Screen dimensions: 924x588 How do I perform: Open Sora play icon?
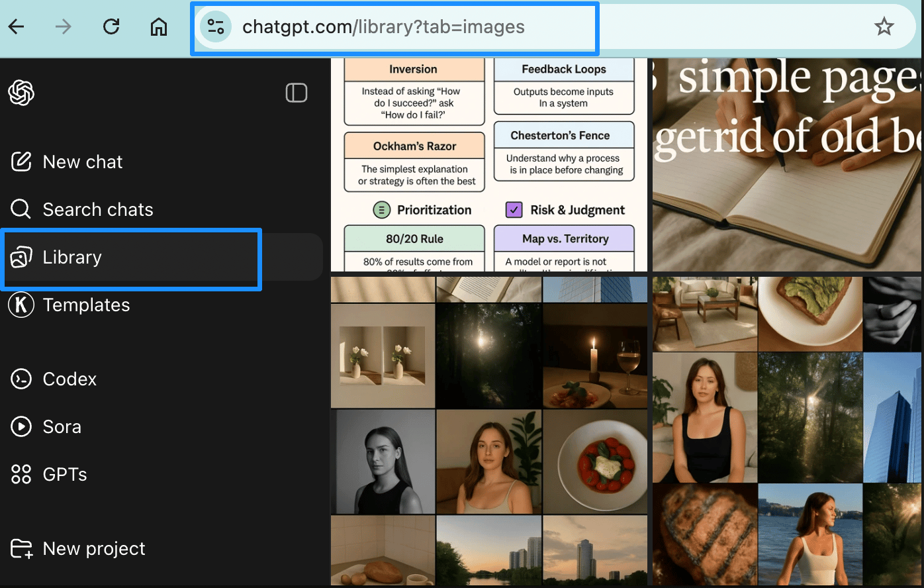(21, 426)
